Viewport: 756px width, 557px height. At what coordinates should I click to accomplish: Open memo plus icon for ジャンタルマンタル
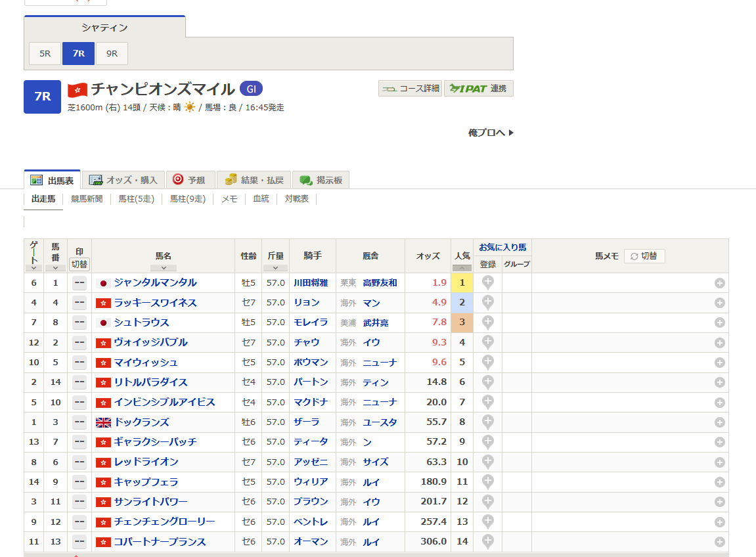pos(719,283)
